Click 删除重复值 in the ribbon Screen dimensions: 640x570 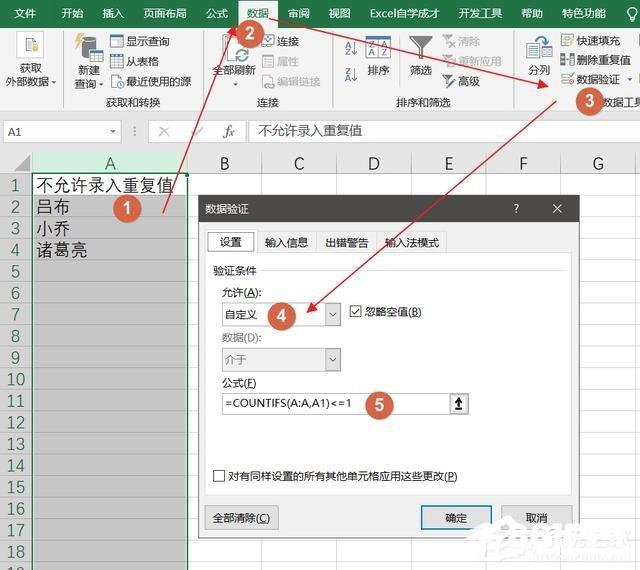(596, 60)
